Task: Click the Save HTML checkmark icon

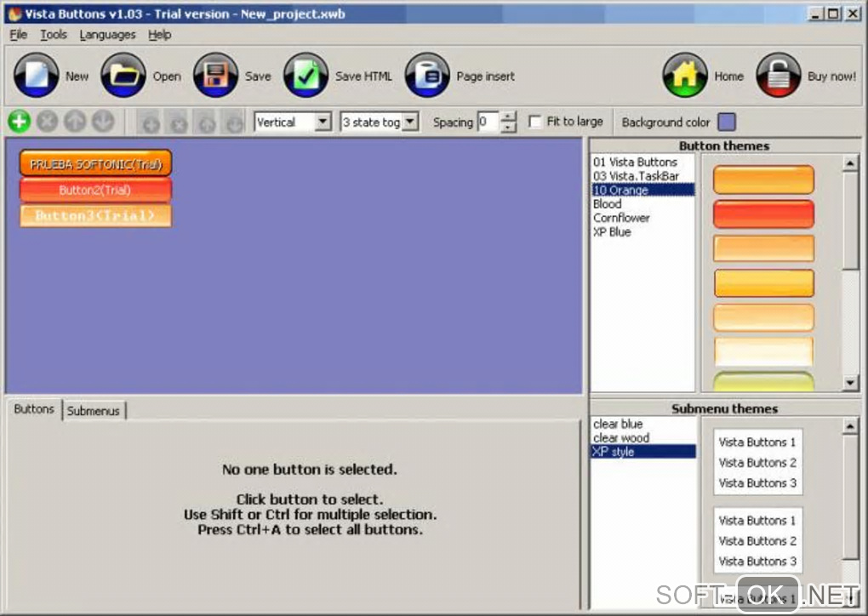Action: pyautogui.click(x=306, y=75)
